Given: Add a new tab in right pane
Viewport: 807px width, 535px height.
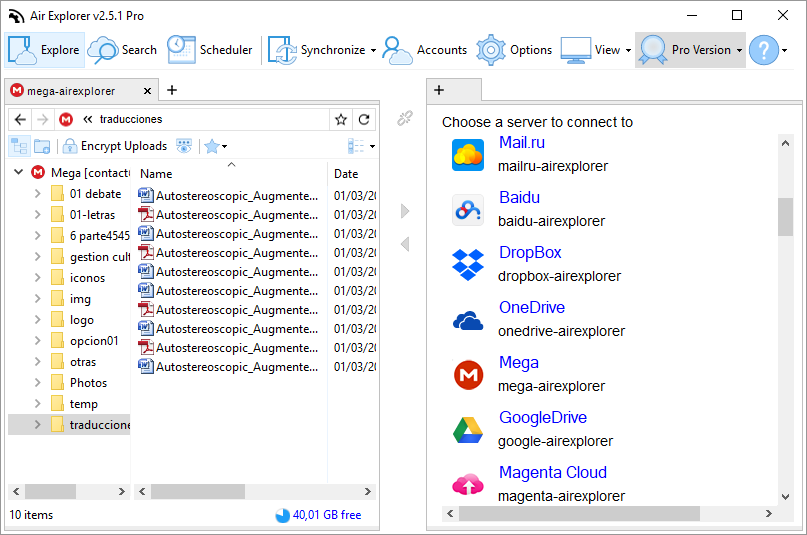Looking at the screenshot, I should click(x=439, y=91).
